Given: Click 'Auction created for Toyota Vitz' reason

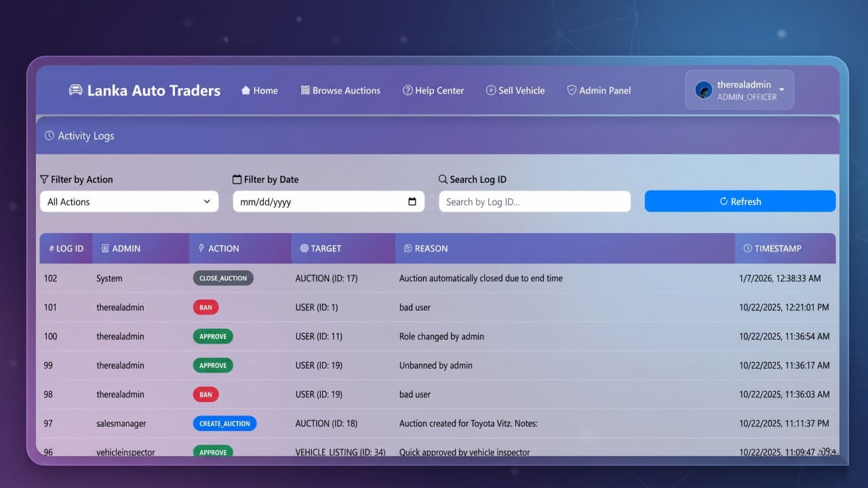Looking at the screenshot, I should click(x=468, y=424).
